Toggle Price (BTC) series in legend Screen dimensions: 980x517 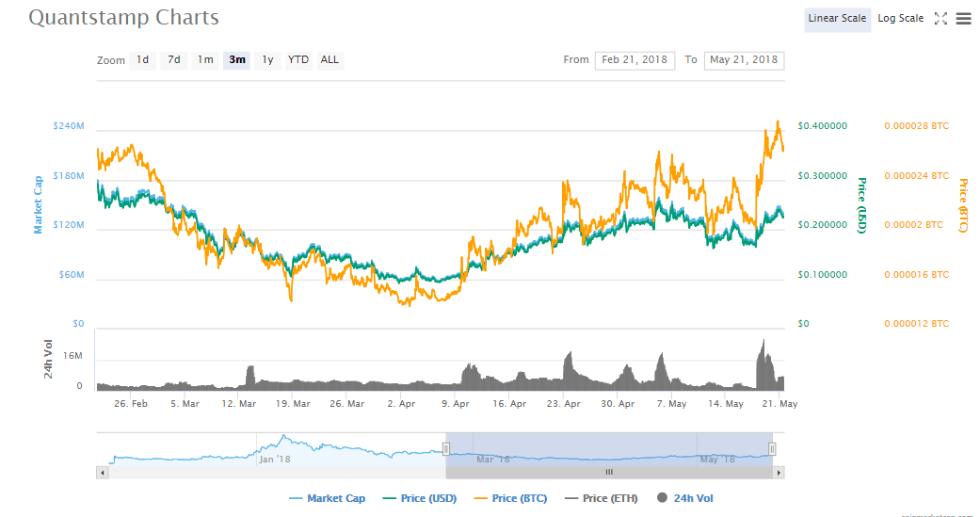[x=509, y=498]
